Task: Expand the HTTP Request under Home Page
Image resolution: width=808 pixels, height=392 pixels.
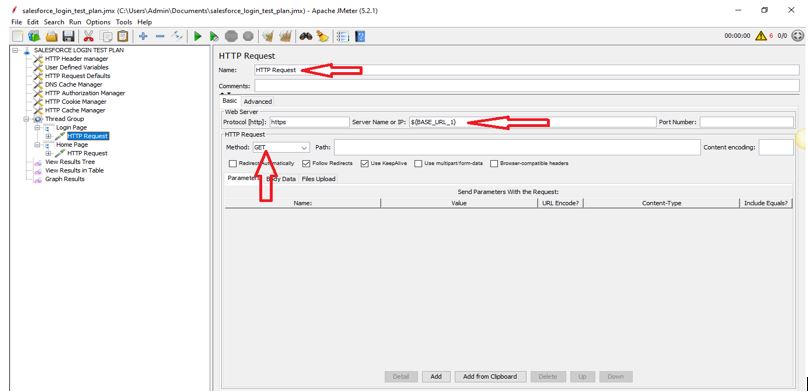Action: (48, 153)
